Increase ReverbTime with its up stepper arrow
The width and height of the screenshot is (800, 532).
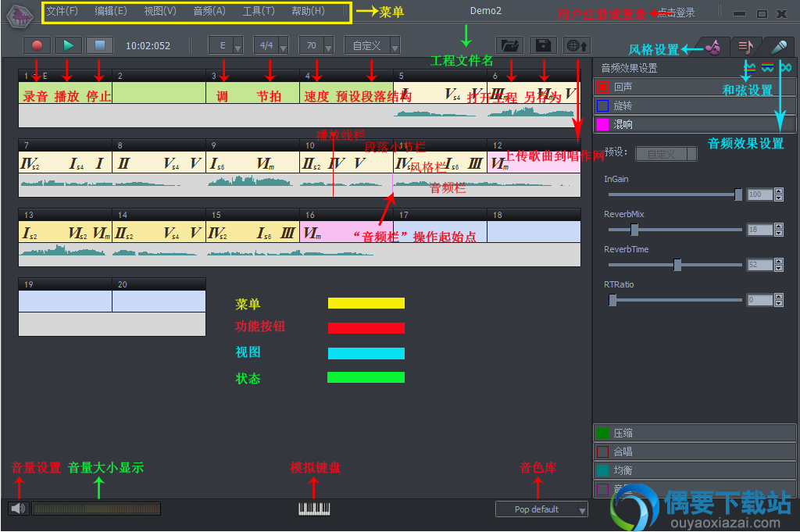click(x=779, y=262)
